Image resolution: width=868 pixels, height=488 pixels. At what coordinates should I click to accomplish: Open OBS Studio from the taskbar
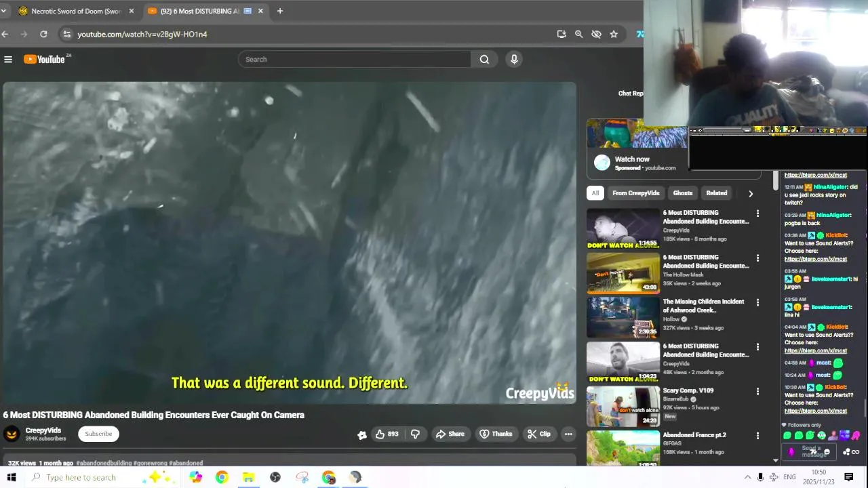click(275, 477)
